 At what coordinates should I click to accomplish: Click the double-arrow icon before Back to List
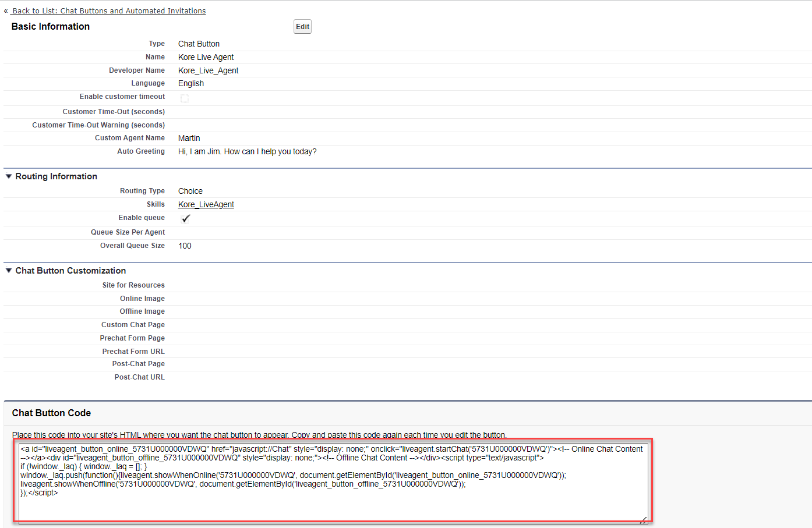point(6,11)
